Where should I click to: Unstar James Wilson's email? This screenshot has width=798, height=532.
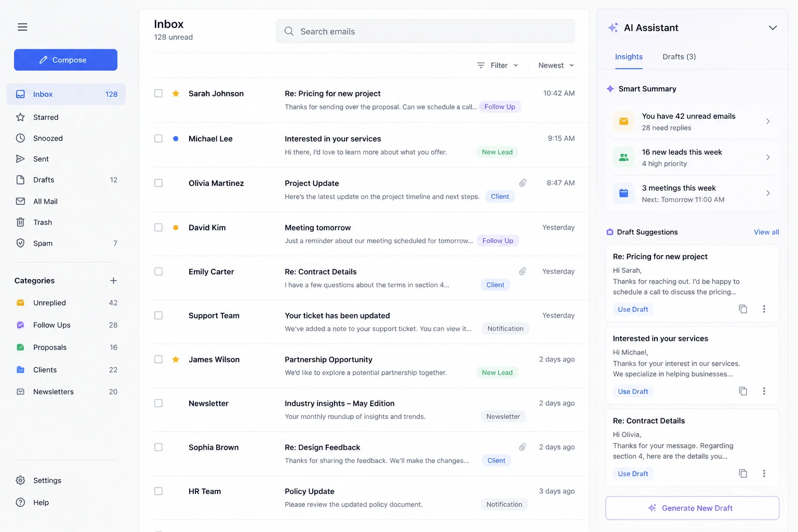(176, 360)
